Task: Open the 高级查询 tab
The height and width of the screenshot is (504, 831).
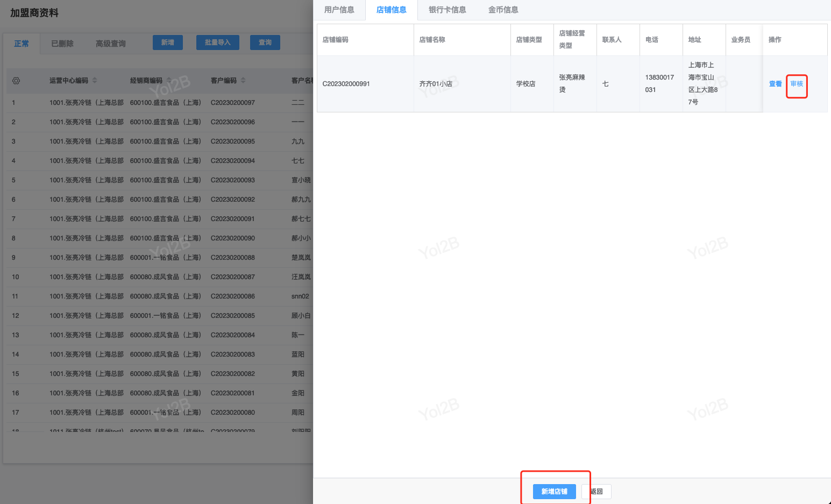Action: pos(110,44)
